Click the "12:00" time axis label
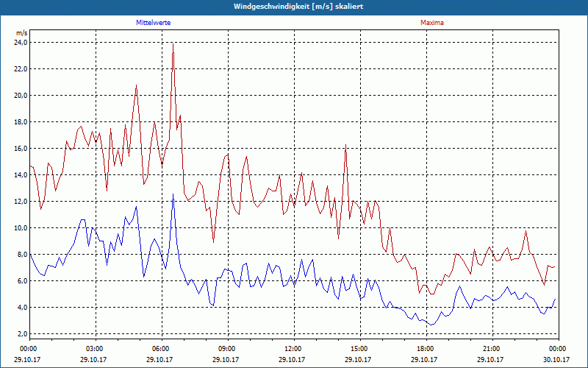The width and height of the screenshot is (588, 368). click(293, 349)
